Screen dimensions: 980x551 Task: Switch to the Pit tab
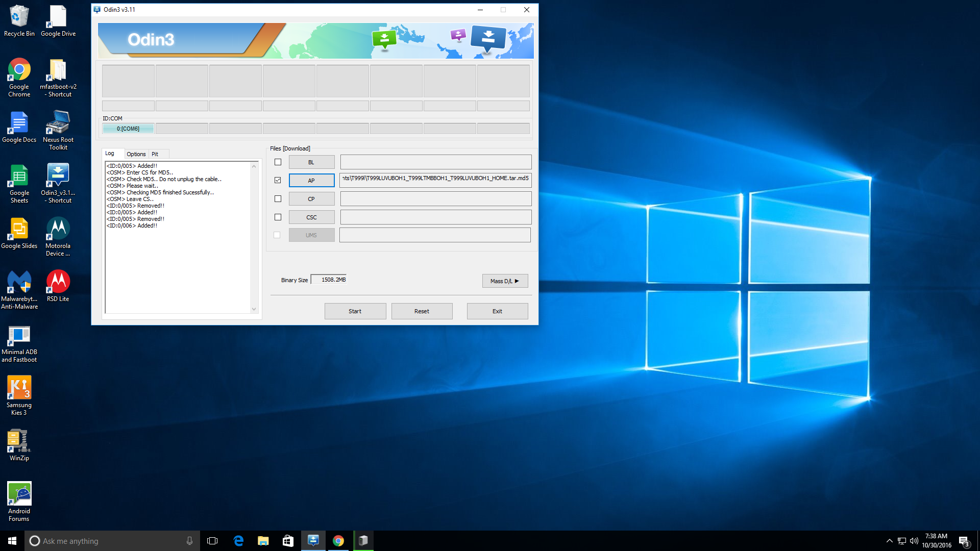click(x=155, y=154)
